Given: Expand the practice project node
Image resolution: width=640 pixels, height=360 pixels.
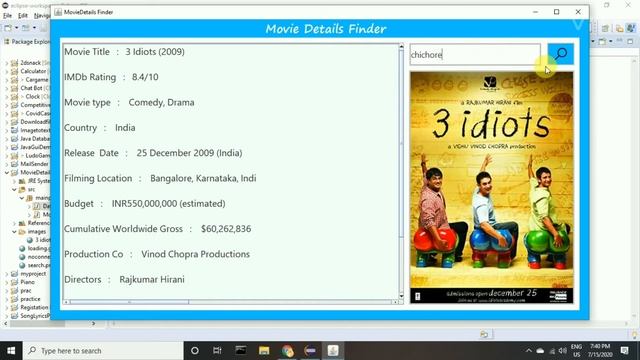Looking at the screenshot, I should (7, 299).
